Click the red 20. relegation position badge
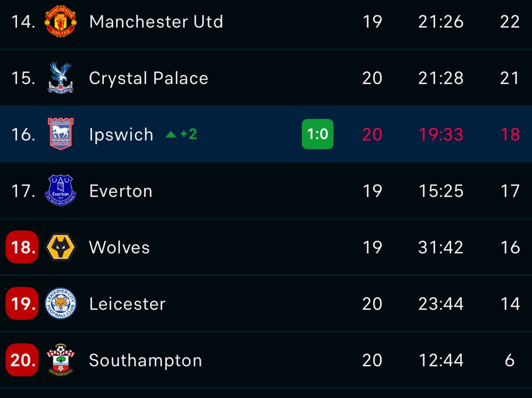Viewport: 532px width, 398px height. [x=22, y=360]
